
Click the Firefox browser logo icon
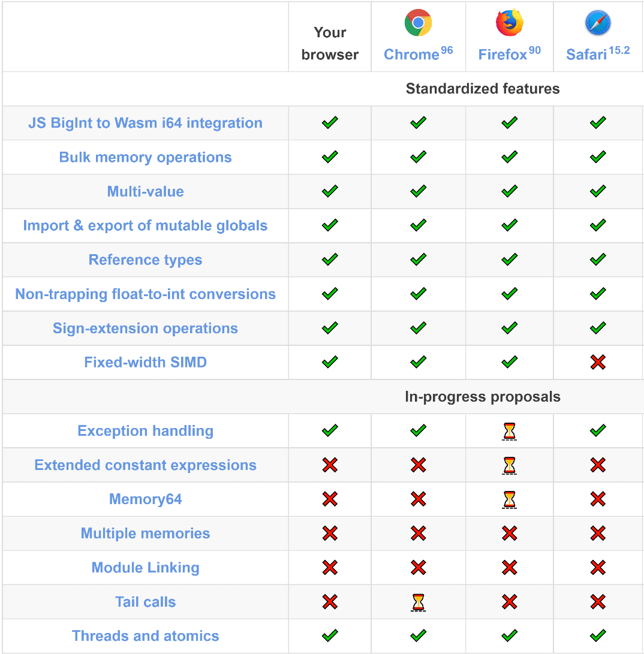[x=509, y=23]
